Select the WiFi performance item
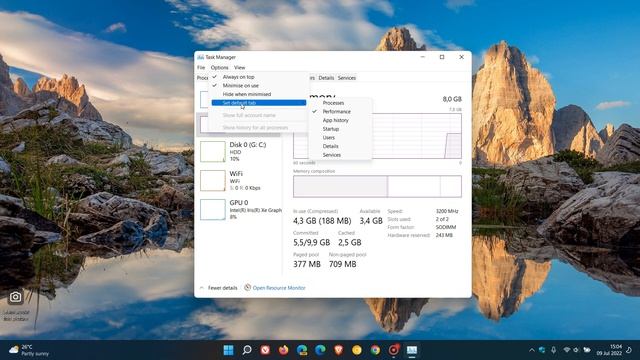Viewport: 640px width, 360px height. coord(240,180)
